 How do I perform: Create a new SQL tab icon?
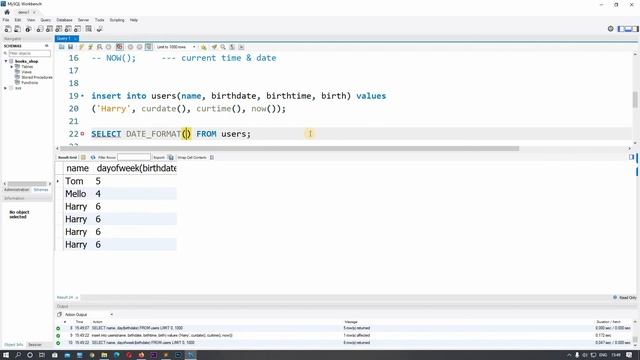(x=8, y=29)
